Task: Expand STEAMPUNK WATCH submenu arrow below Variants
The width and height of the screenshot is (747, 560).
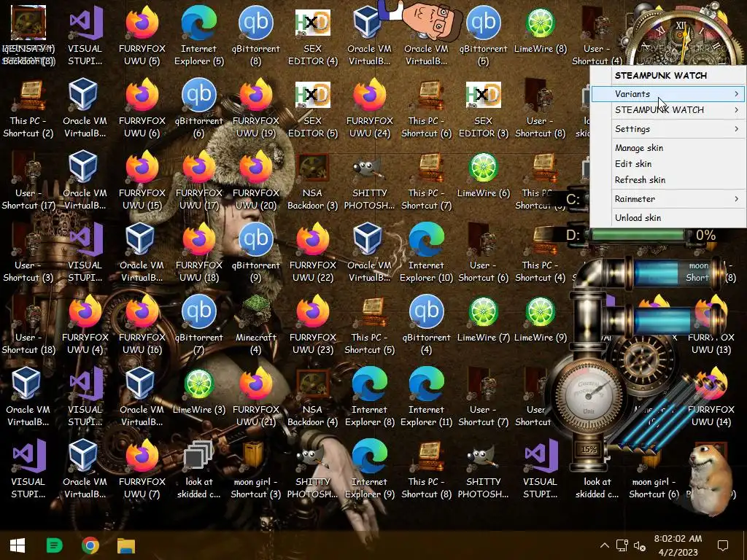Action: [736, 109]
